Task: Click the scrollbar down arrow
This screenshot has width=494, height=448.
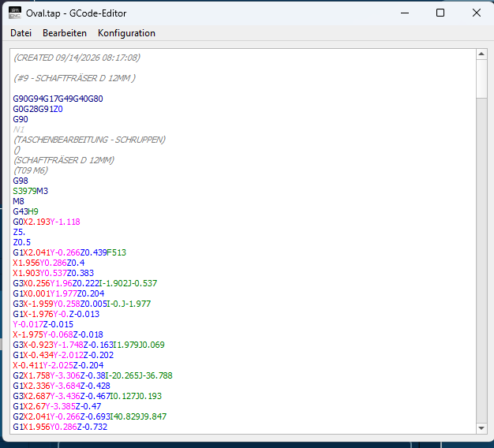Action: [481, 427]
